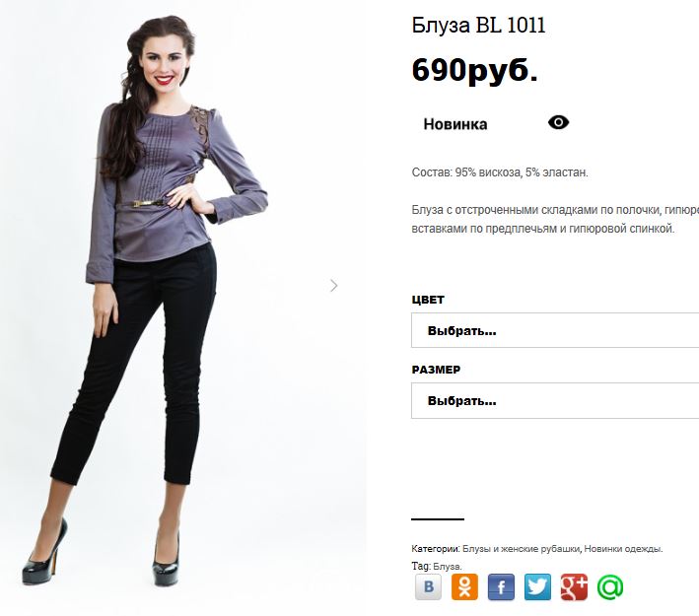Click the eye quick-view icon
This screenshot has height=616, width=699.
coord(558,122)
